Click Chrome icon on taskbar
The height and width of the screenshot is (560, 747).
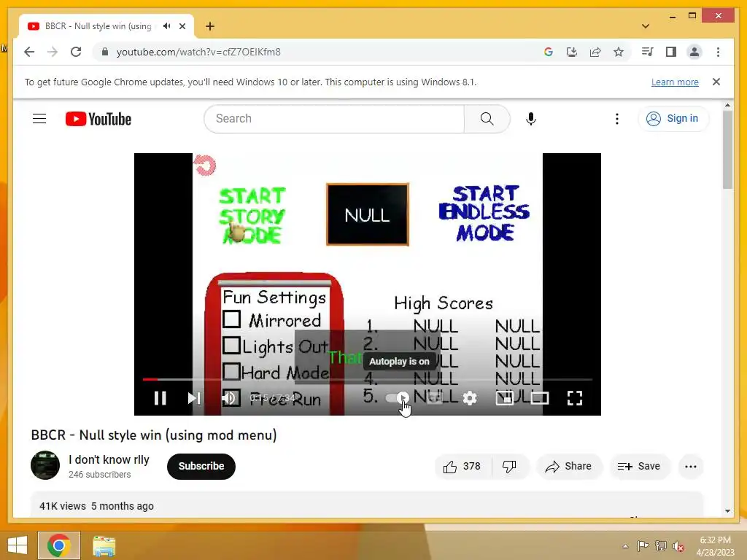(x=59, y=545)
